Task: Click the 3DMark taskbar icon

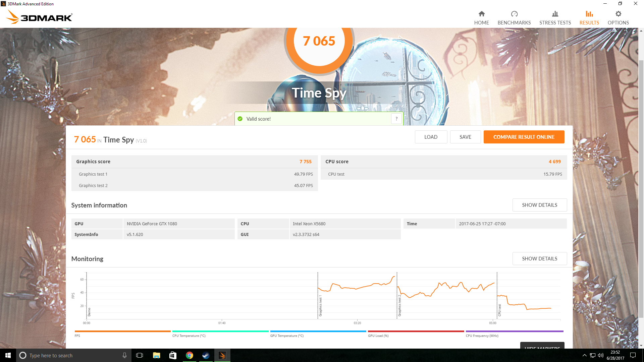Action: 222,355
